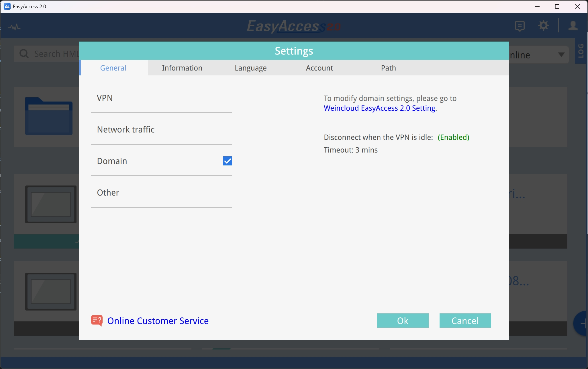Open the activity pulse monitor icon

[14, 27]
